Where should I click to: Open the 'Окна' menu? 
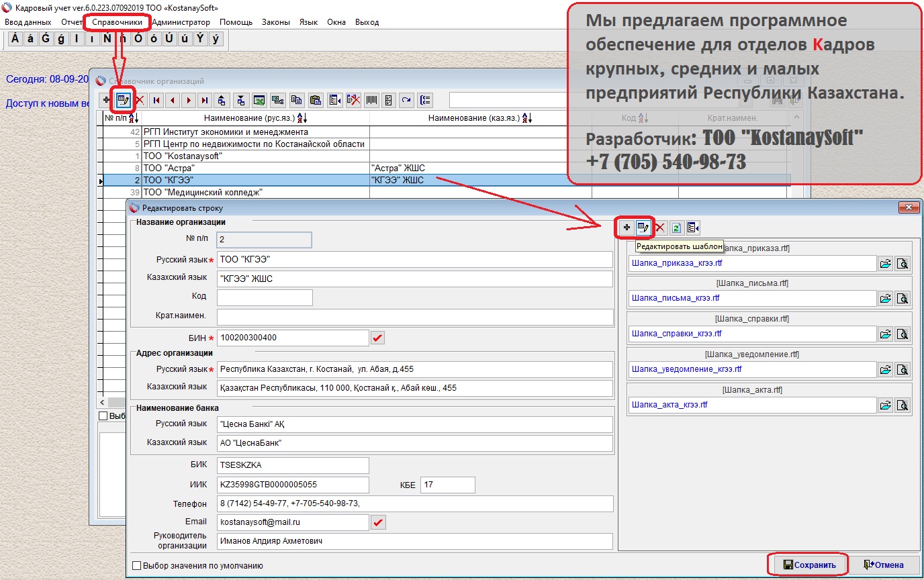[x=336, y=22]
